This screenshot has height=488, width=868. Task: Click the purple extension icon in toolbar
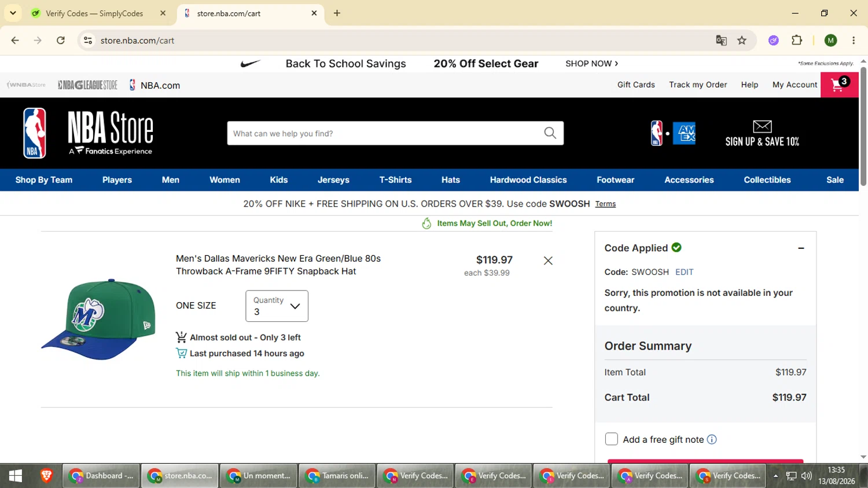point(774,41)
